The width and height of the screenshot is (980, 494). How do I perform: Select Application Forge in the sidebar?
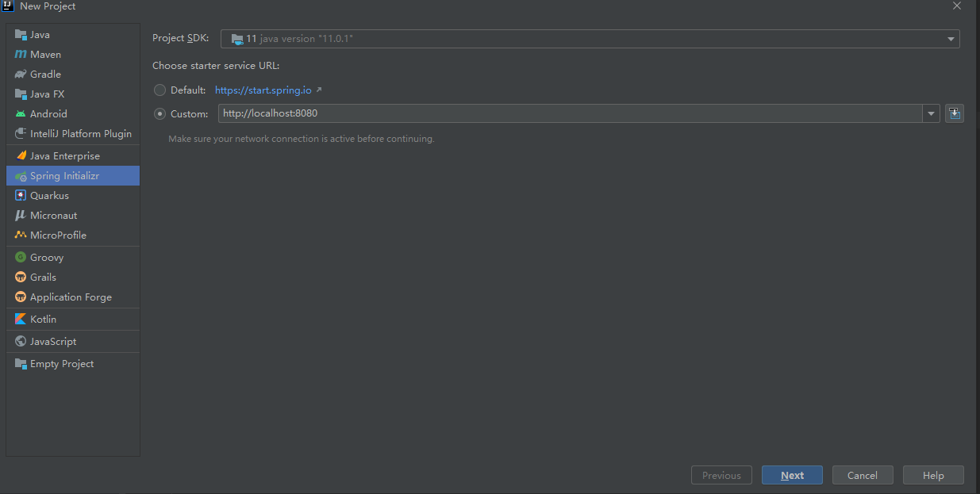73,297
